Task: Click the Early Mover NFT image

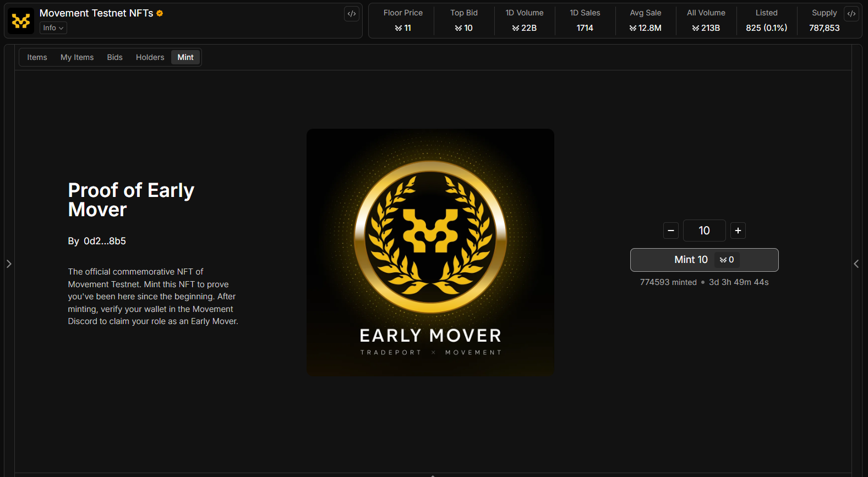Action: pos(430,252)
